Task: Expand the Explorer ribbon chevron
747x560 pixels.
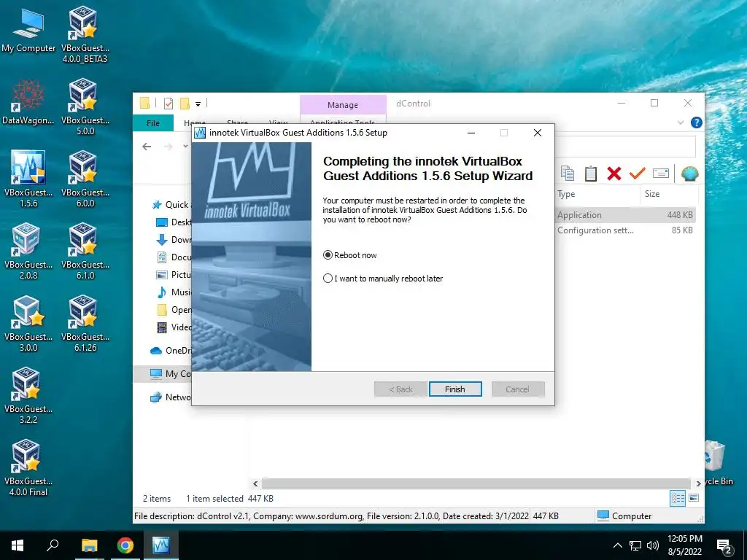Action: coord(681,122)
